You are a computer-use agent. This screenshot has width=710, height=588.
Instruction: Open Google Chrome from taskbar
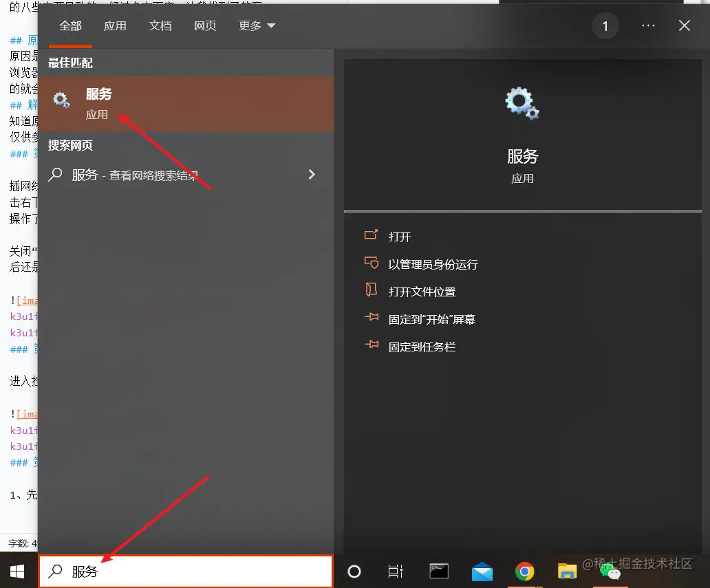coord(524,571)
